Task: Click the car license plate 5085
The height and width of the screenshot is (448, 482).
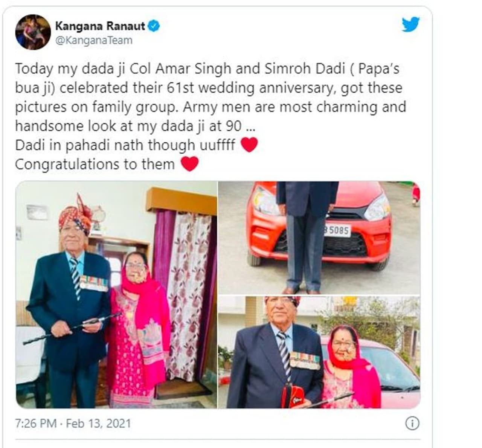Action: (337, 230)
